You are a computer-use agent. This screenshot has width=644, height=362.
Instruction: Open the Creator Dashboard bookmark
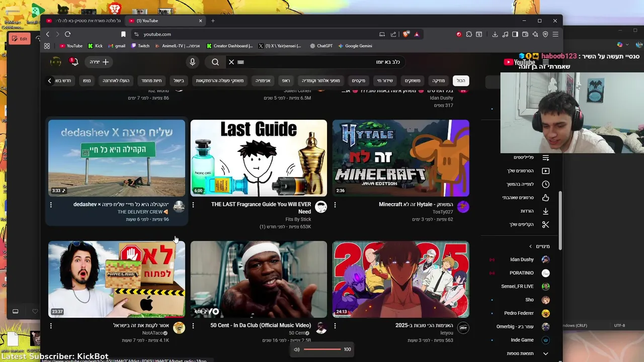click(x=229, y=46)
